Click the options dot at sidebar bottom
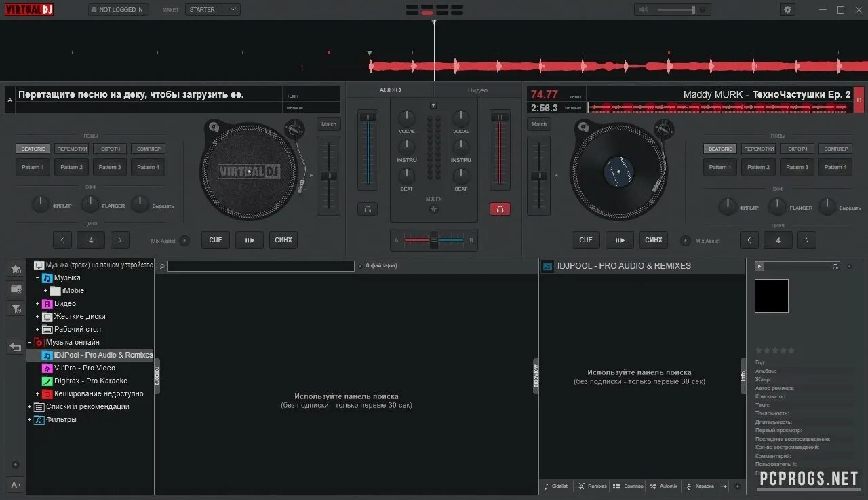This screenshot has width=868, height=500. (16, 465)
